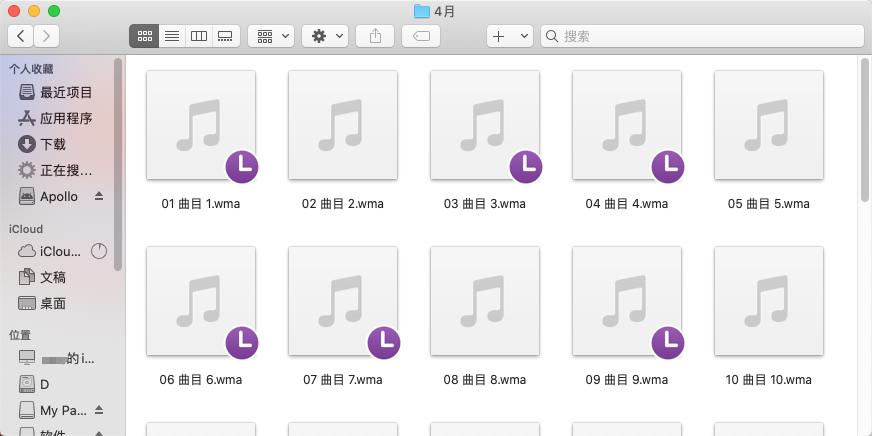
Task: Select the 04 曲目 4.wma thumbnail
Action: 627,125
